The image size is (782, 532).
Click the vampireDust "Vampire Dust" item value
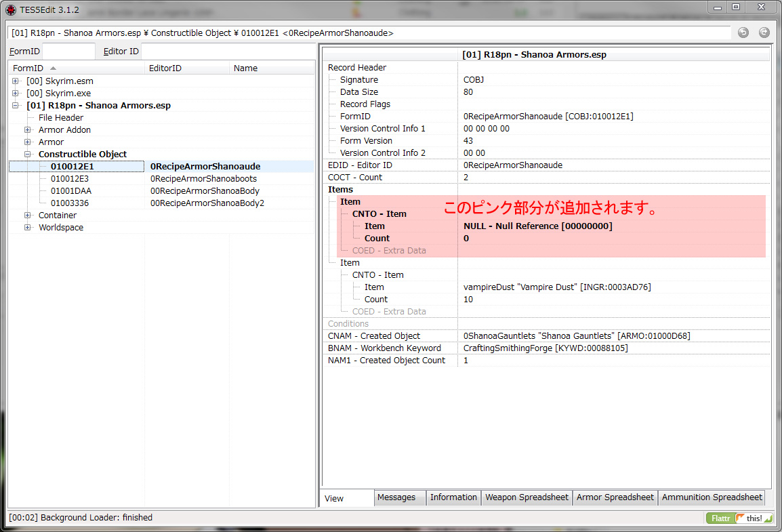[x=557, y=287]
